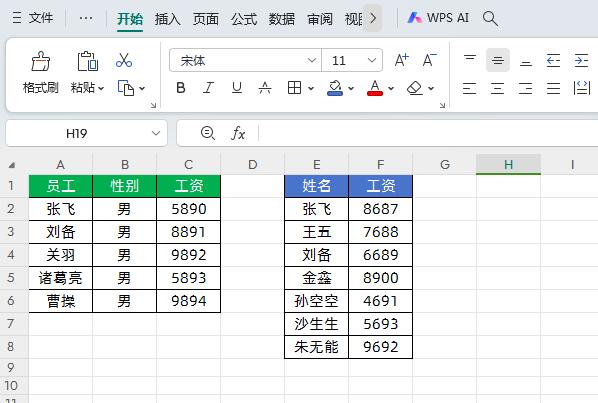The width and height of the screenshot is (598, 403).
Task: Open the font color dropdown arrow
Action: (391, 88)
